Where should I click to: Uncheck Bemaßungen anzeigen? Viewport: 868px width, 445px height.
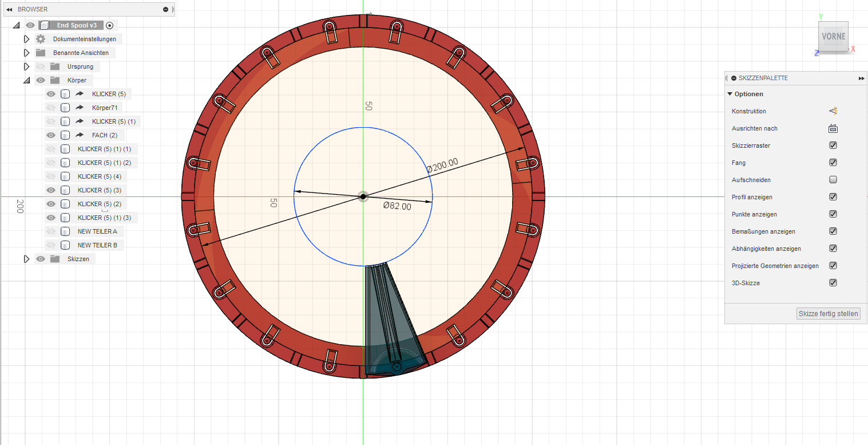point(833,231)
